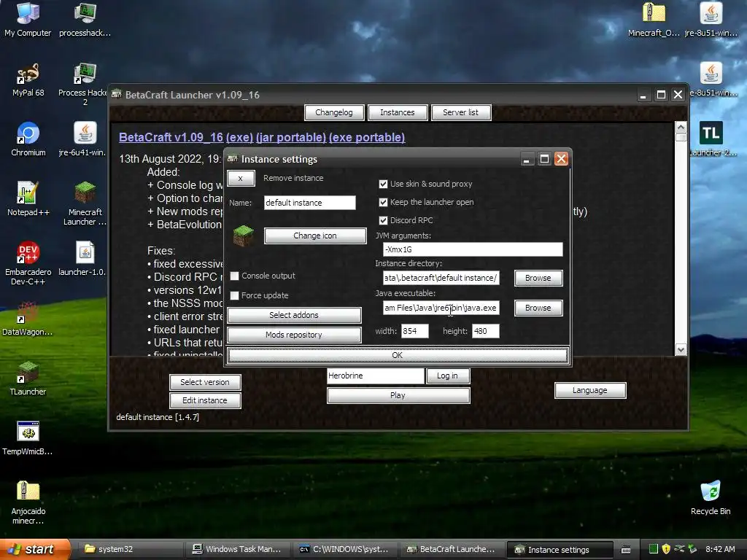
Task: Launch MyPal 68 browser icon
Action: [x=28, y=79]
